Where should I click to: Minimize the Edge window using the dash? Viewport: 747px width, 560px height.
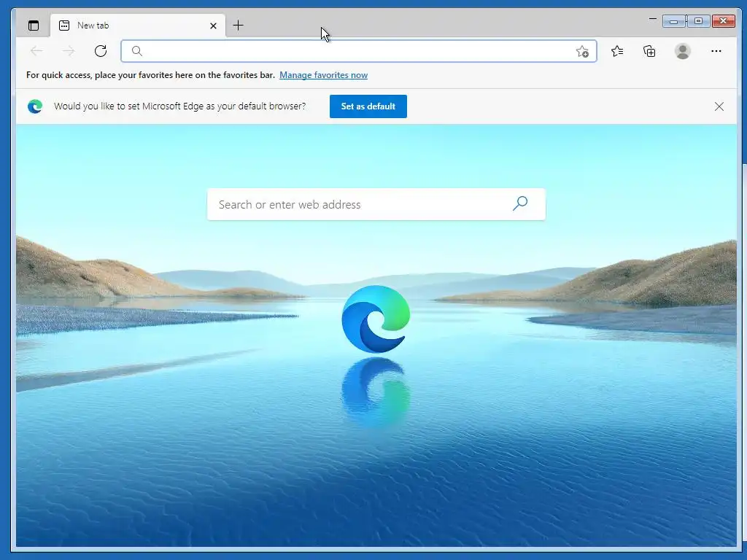pos(653,19)
